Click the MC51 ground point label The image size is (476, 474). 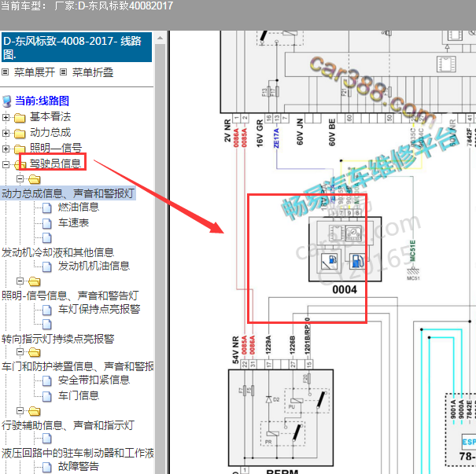pos(413,278)
